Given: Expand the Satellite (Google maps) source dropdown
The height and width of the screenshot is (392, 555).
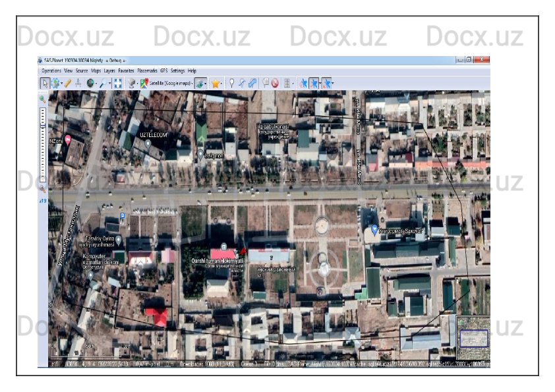Looking at the screenshot, I should point(192,84).
